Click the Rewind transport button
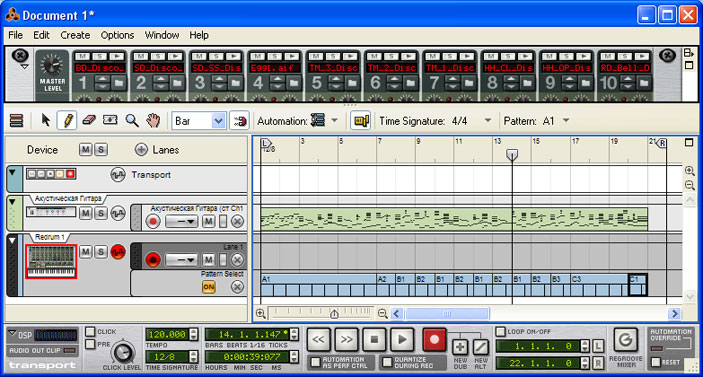 318,339
